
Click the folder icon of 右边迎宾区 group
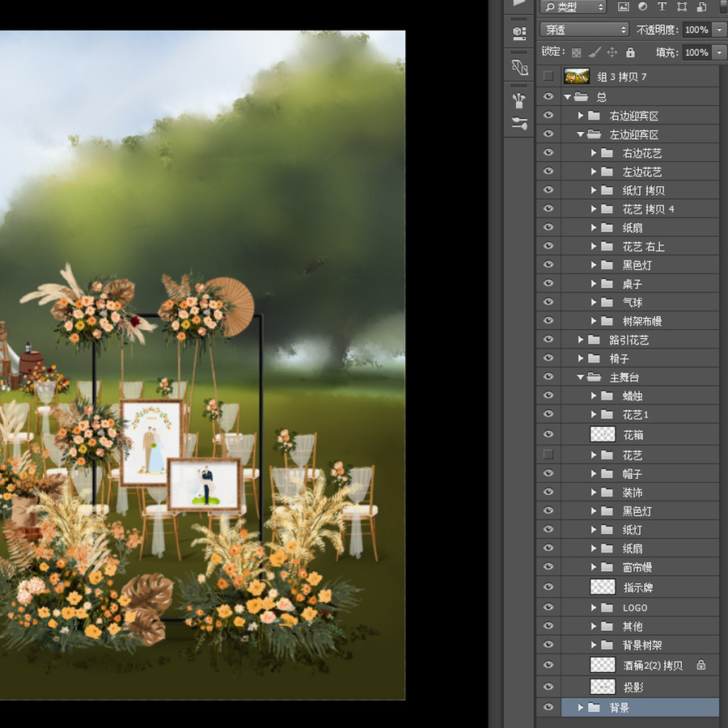pyautogui.click(x=594, y=115)
